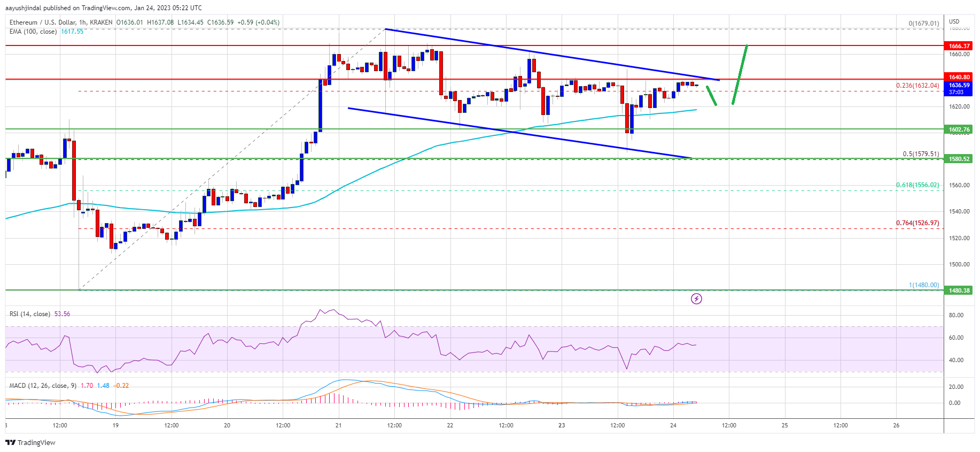Click the current price label 1636.59
The width and height of the screenshot is (980, 452).
coord(959,85)
